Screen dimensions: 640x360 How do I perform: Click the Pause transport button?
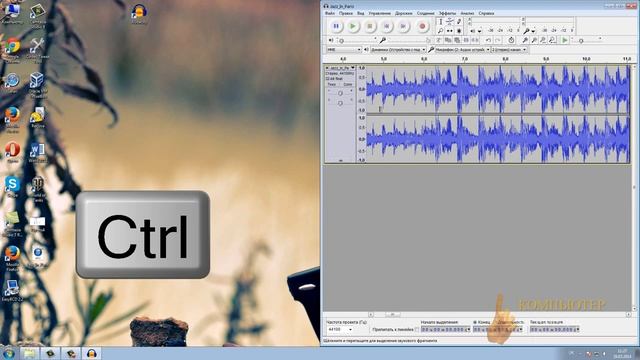coord(336,26)
